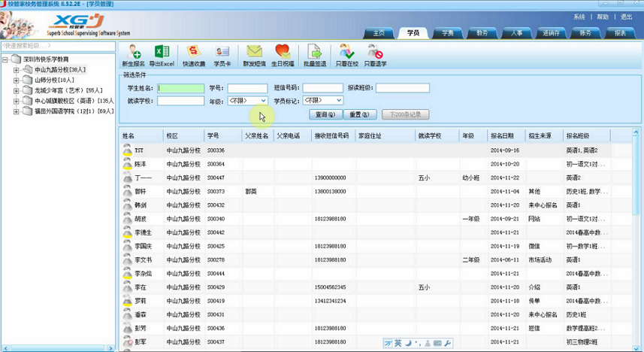Open the 快速收费 quick fee icon

[x=193, y=52]
